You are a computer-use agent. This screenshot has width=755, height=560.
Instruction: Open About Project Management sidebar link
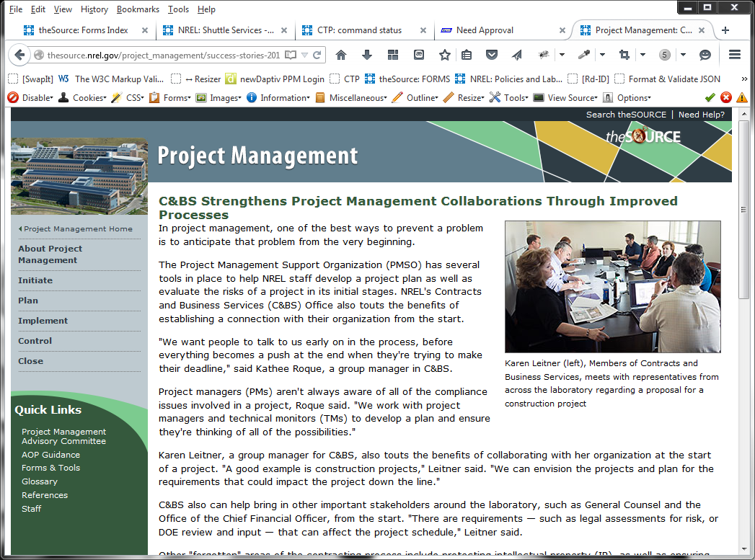pyautogui.click(x=50, y=254)
